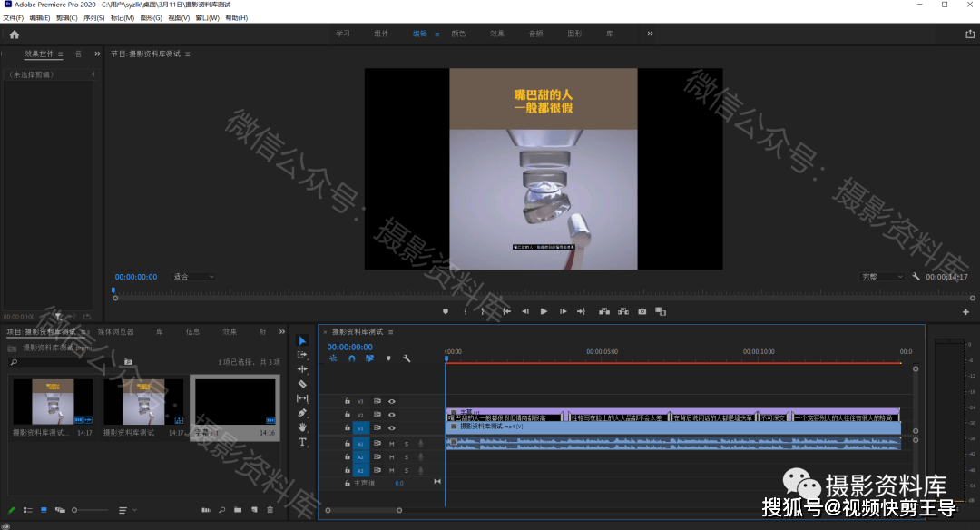Image resolution: width=980 pixels, height=530 pixels.
Task: Hide track V2 with the eye icon
Action: (392, 415)
